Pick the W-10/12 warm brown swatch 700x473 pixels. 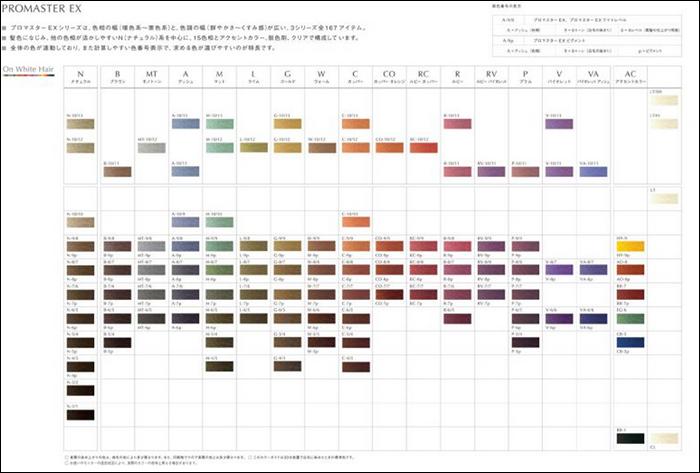(x=322, y=148)
